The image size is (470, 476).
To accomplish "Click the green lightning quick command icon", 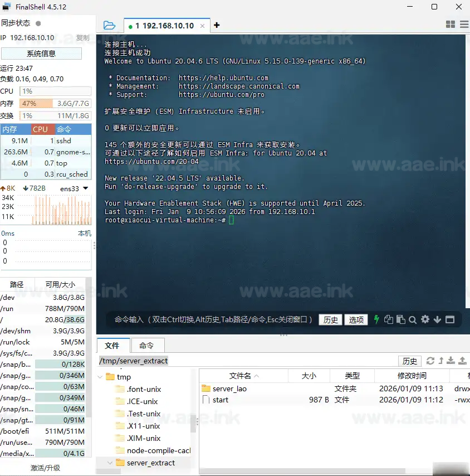I will pos(376,319).
